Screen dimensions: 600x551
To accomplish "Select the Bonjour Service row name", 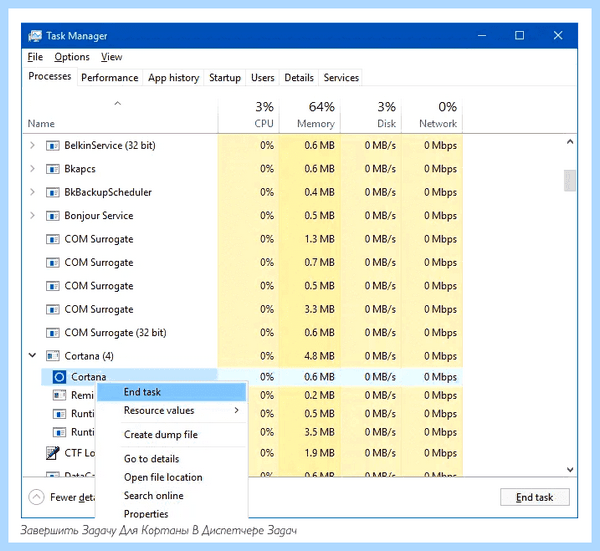I will 99,216.
